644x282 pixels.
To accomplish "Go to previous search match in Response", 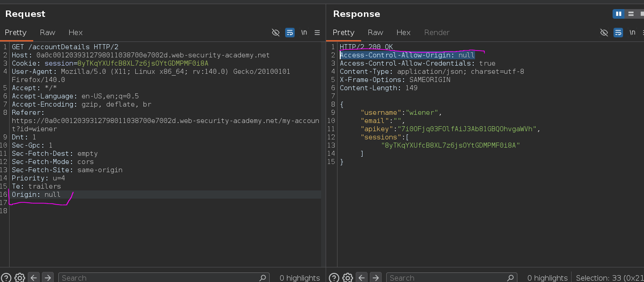I will tap(362, 277).
